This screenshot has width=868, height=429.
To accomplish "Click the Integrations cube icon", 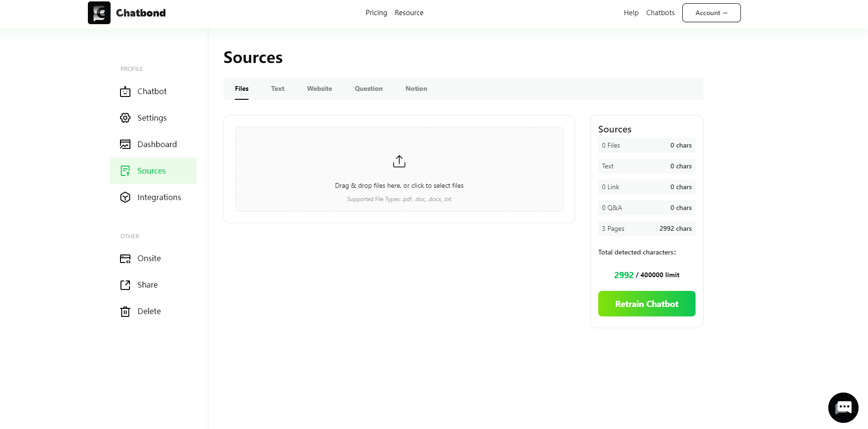I will coord(125,197).
